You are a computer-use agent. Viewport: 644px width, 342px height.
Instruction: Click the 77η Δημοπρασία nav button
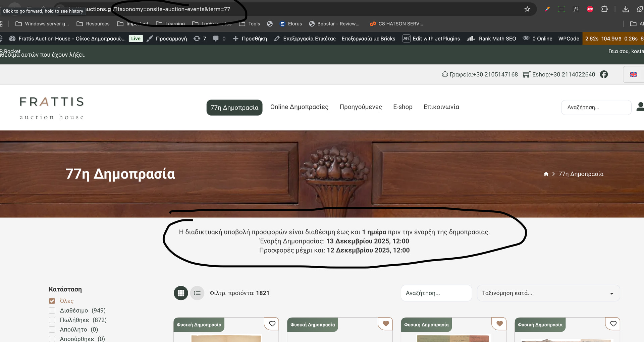(x=234, y=108)
